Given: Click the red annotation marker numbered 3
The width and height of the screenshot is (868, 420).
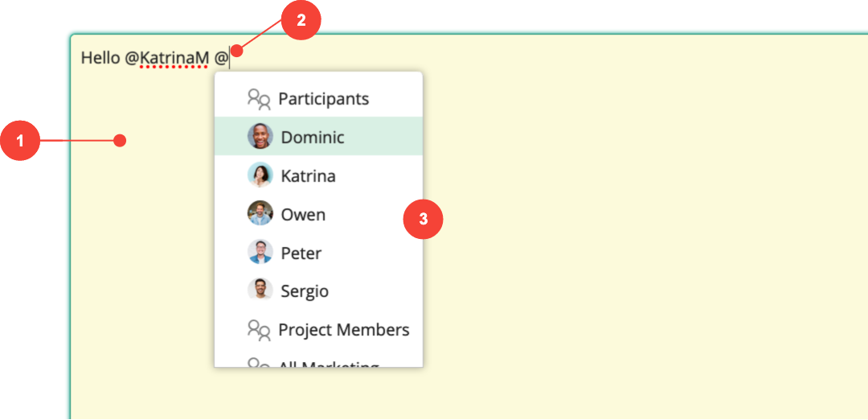Looking at the screenshot, I should tap(423, 219).
